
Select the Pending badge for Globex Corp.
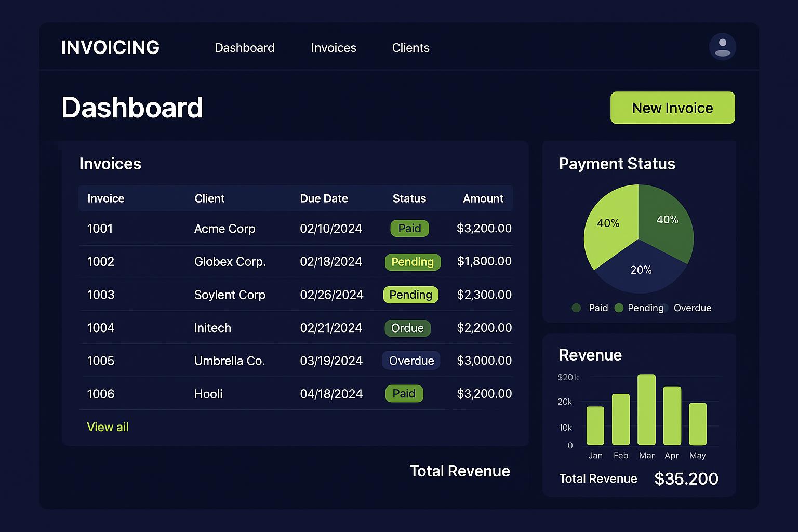coord(413,262)
